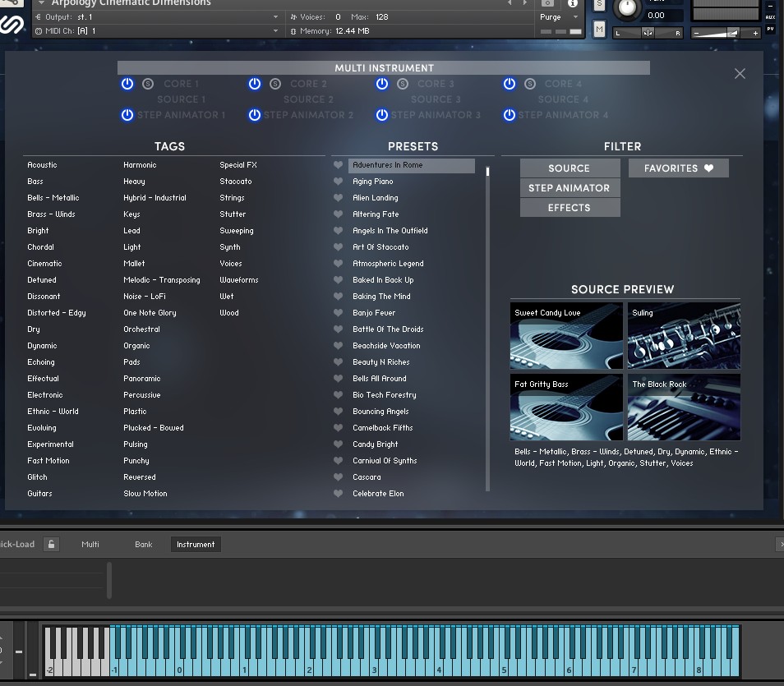Click the M mute button in header
784x686 pixels.
tap(599, 30)
